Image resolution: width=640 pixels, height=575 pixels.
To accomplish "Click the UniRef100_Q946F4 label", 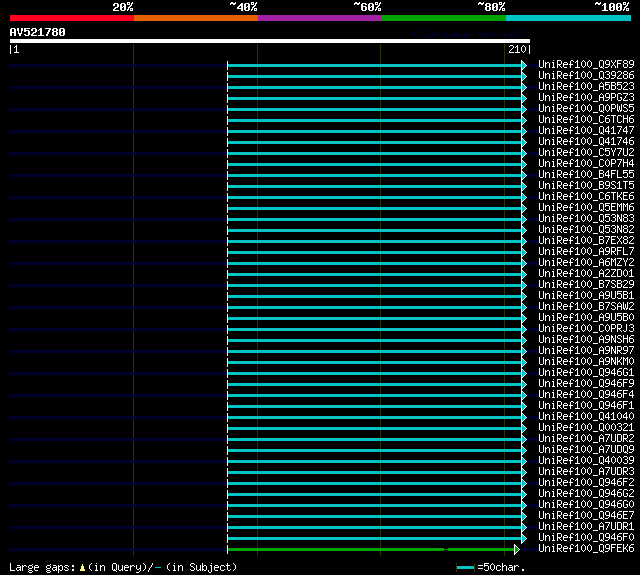I will click(x=586, y=395).
